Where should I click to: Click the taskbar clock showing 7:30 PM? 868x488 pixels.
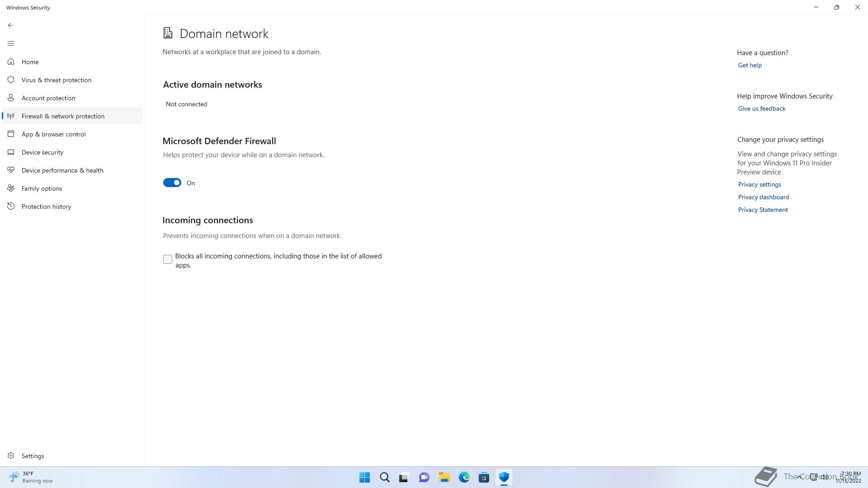point(848,477)
